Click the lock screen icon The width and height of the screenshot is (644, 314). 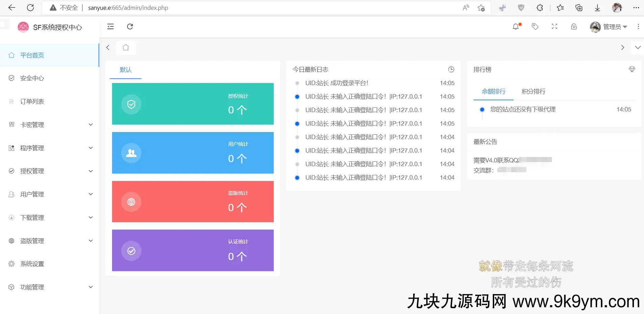[x=573, y=27]
